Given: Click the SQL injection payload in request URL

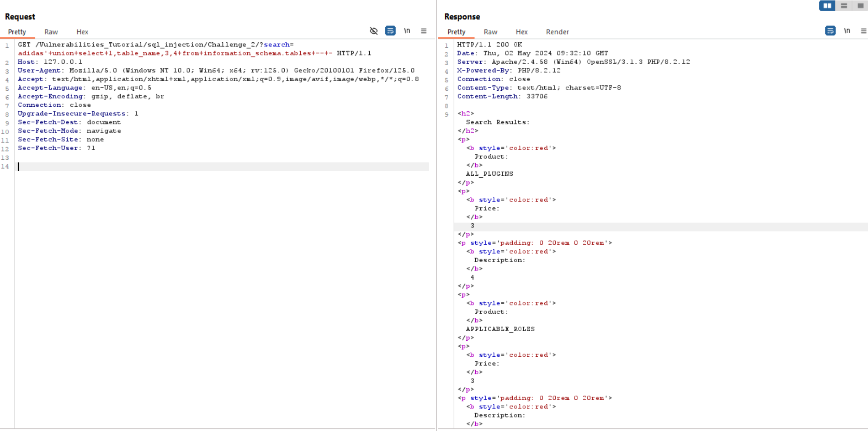Looking at the screenshot, I should tap(175, 53).
